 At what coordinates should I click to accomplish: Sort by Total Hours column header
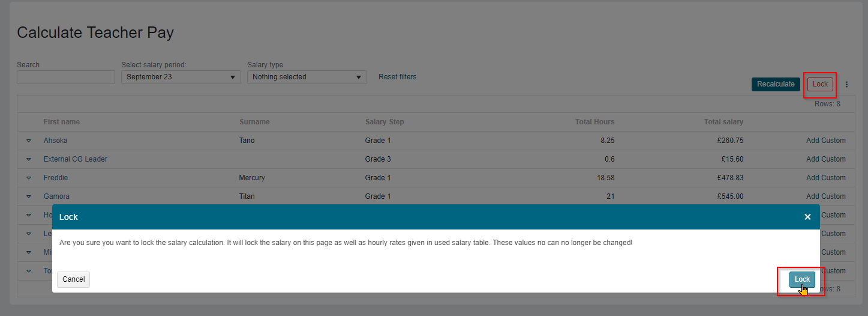(595, 122)
